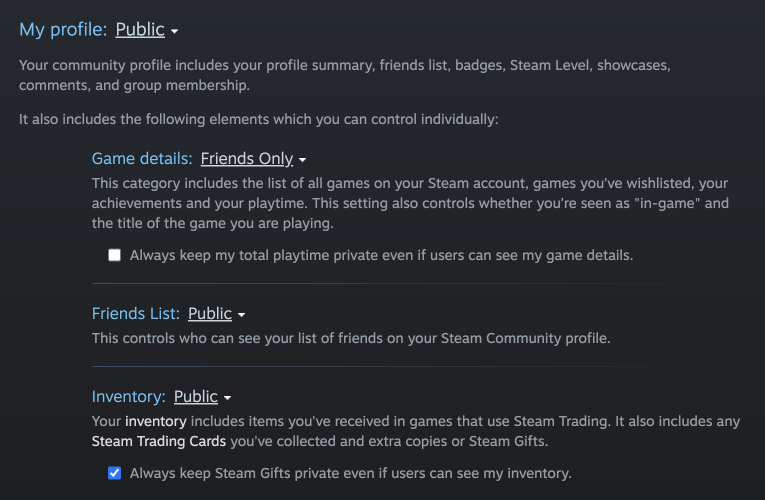Click the "My profile:" heading
Viewport: 765px width, 500px height.
pos(63,30)
